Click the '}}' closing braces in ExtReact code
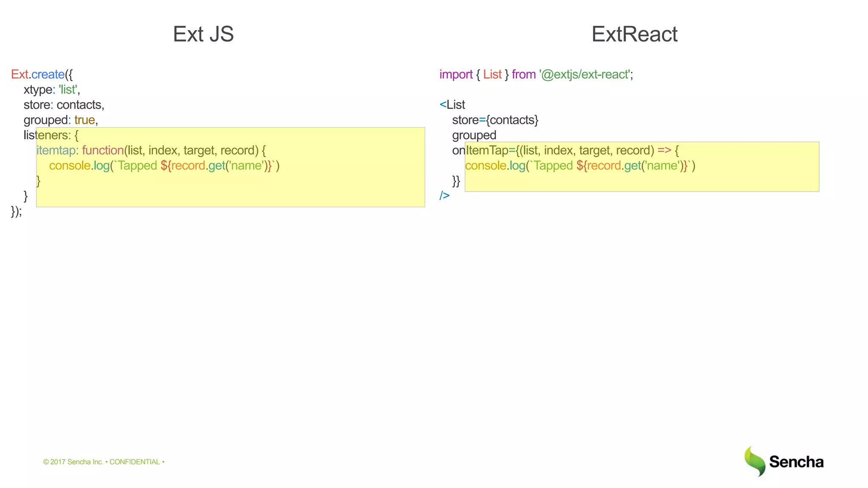 coord(456,181)
